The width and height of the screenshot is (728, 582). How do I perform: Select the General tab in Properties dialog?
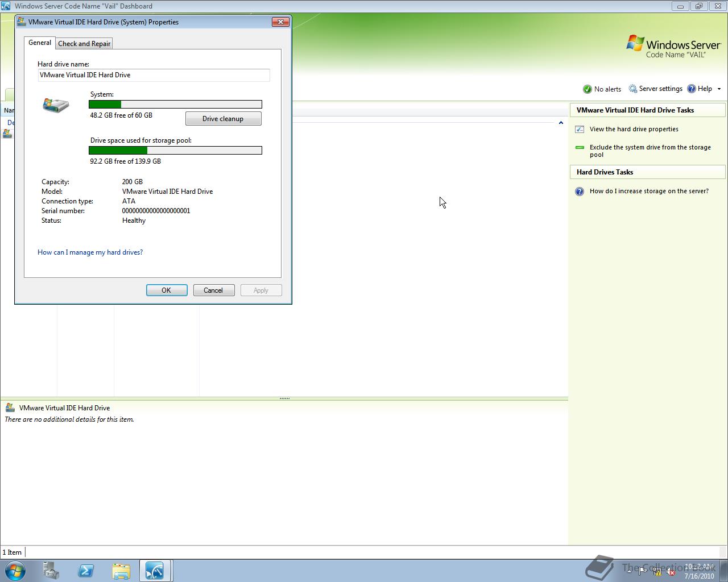[40, 43]
